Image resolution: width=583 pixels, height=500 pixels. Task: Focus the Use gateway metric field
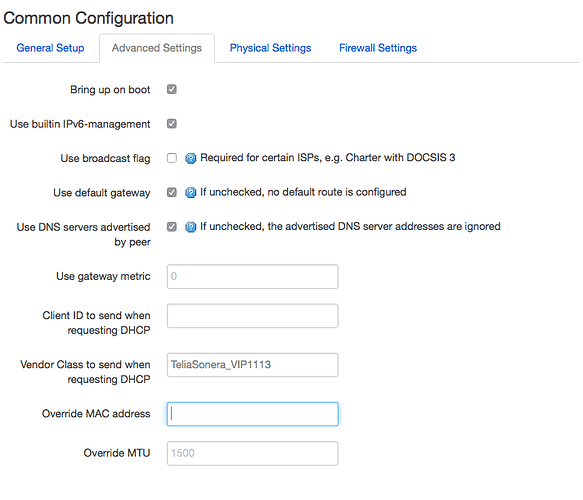point(252,277)
